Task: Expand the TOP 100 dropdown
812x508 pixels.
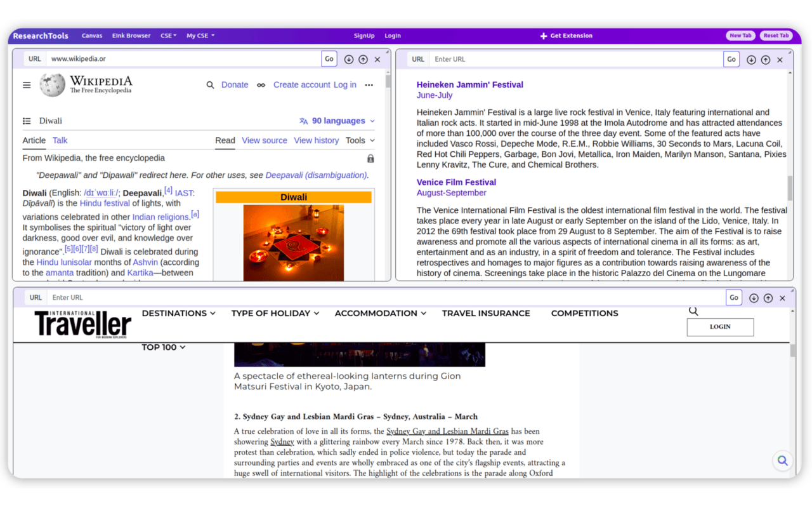Action: pyautogui.click(x=163, y=347)
